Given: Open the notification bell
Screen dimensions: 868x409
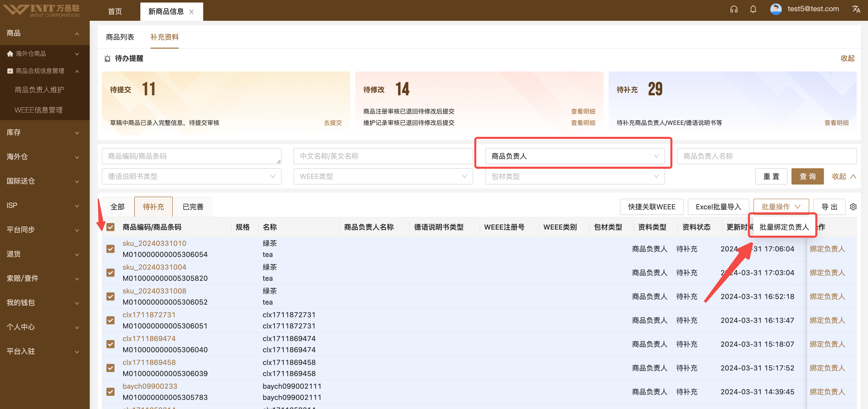Looking at the screenshot, I should 753,9.
